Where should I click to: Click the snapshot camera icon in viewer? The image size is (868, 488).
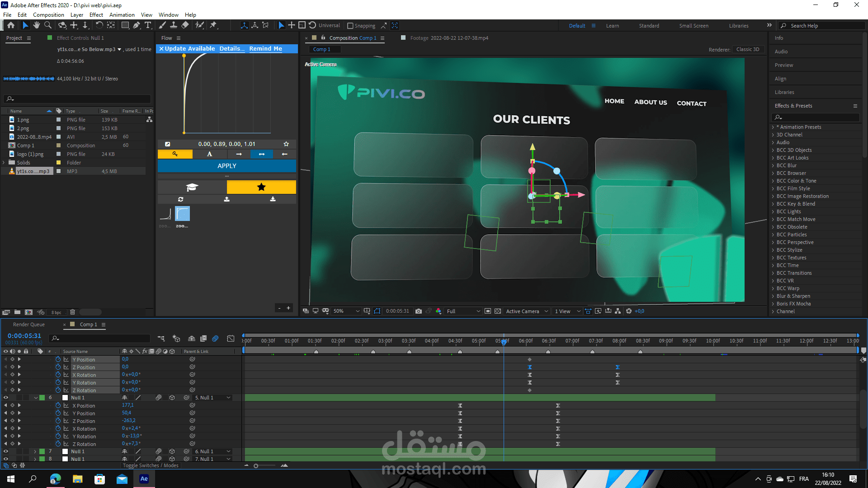(x=419, y=311)
